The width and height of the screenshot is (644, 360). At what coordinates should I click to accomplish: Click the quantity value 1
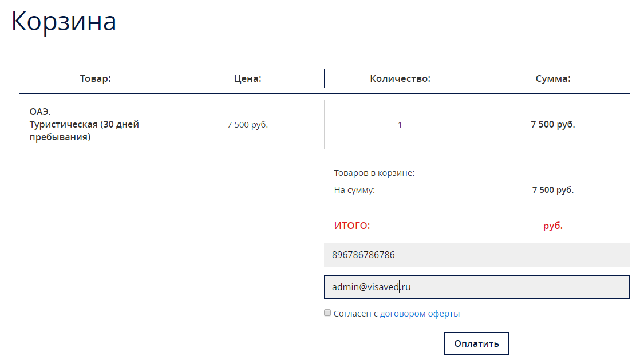click(x=400, y=125)
